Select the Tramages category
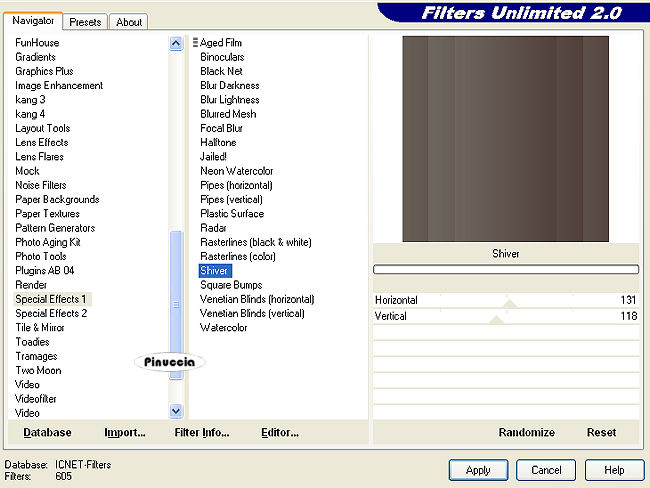This screenshot has width=650, height=488. [x=36, y=356]
